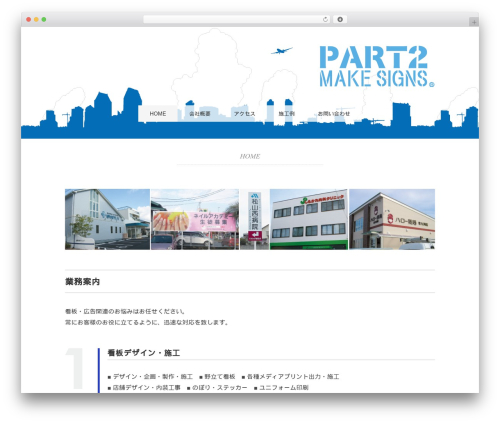Screen dimensions: 500x423
Task: Open a new tab with plus button
Action: tap(474, 22)
